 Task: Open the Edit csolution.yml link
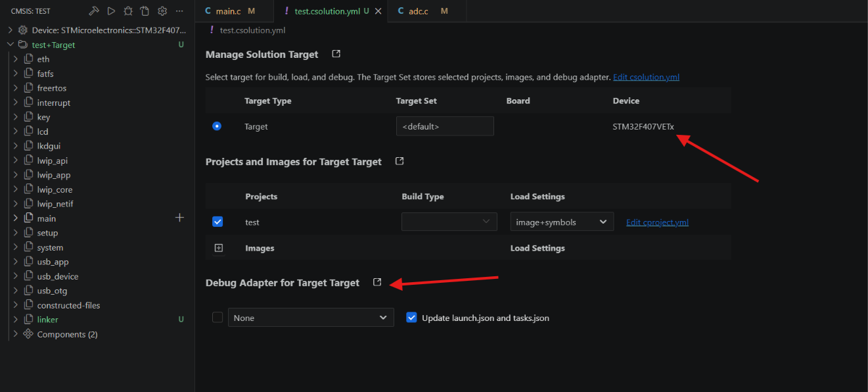tap(646, 77)
